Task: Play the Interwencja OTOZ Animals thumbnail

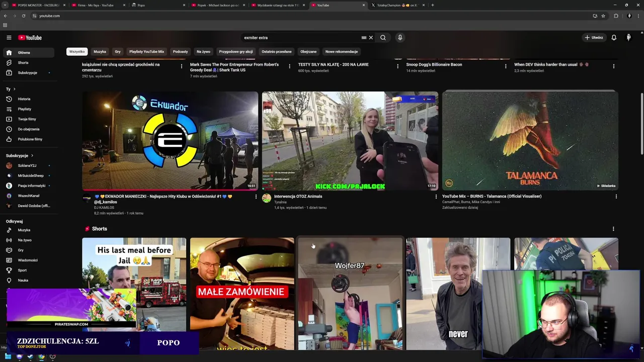Action: coord(350,140)
